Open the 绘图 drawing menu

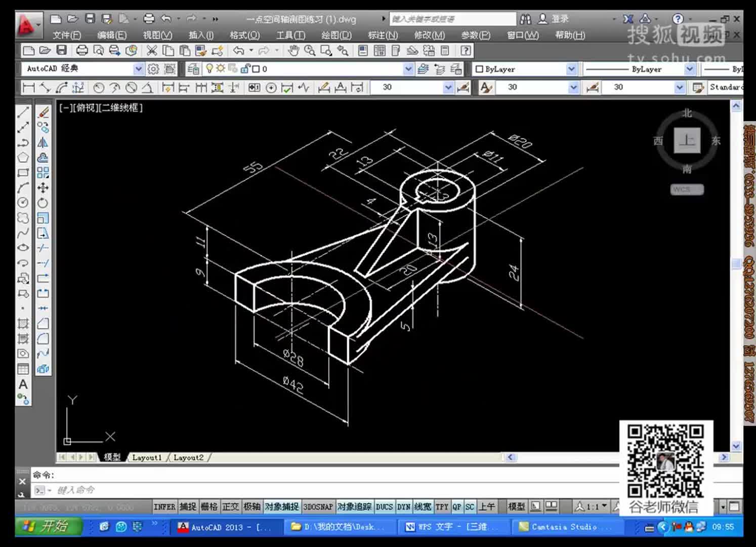tap(335, 35)
